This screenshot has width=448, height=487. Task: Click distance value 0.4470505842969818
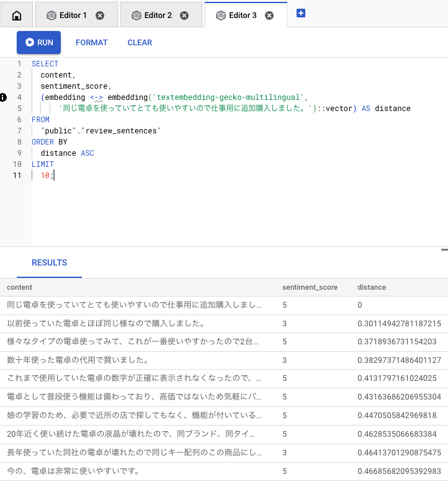(397, 416)
